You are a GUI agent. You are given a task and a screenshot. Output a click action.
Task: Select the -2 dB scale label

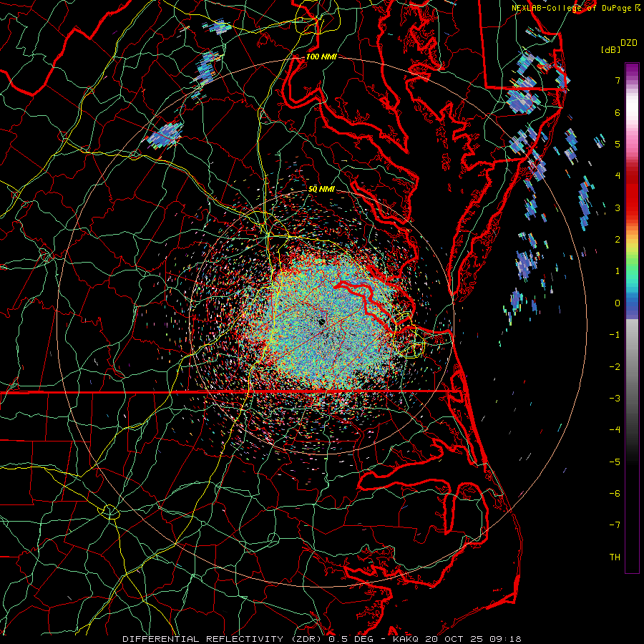pyautogui.click(x=615, y=367)
